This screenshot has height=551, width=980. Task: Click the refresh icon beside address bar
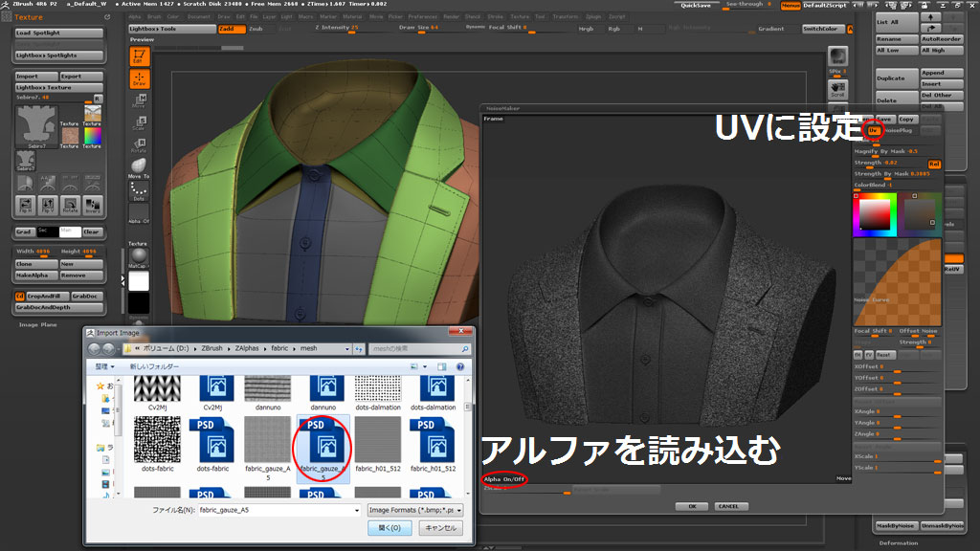(359, 348)
